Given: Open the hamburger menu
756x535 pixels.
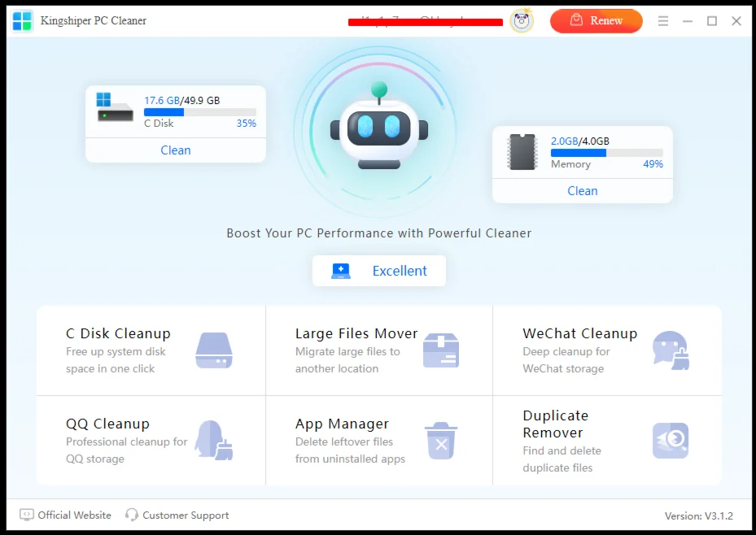Looking at the screenshot, I should tap(663, 20).
